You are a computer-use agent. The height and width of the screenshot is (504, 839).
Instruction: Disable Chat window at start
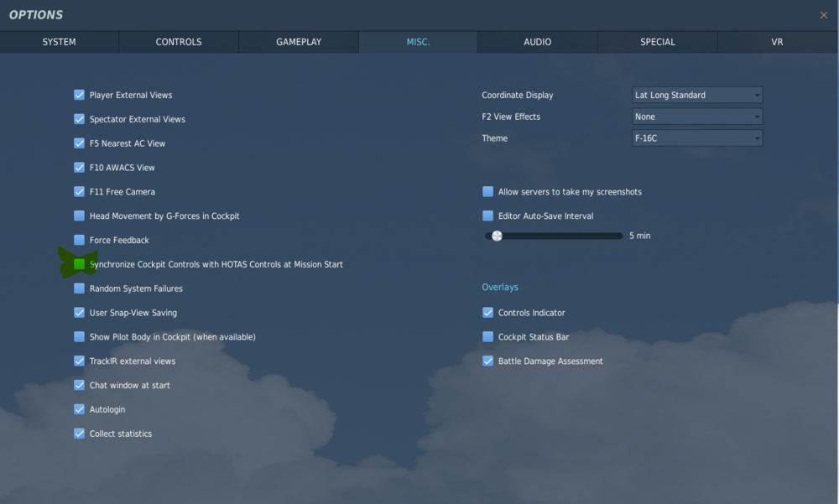pos(79,385)
